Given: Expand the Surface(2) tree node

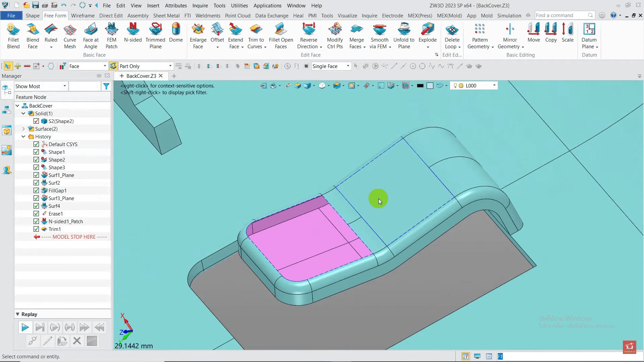Looking at the screenshot, I should click(x=23, y=129).
